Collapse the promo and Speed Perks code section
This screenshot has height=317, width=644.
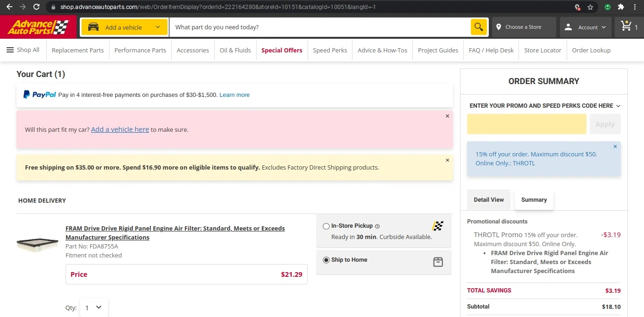point(618,106)
